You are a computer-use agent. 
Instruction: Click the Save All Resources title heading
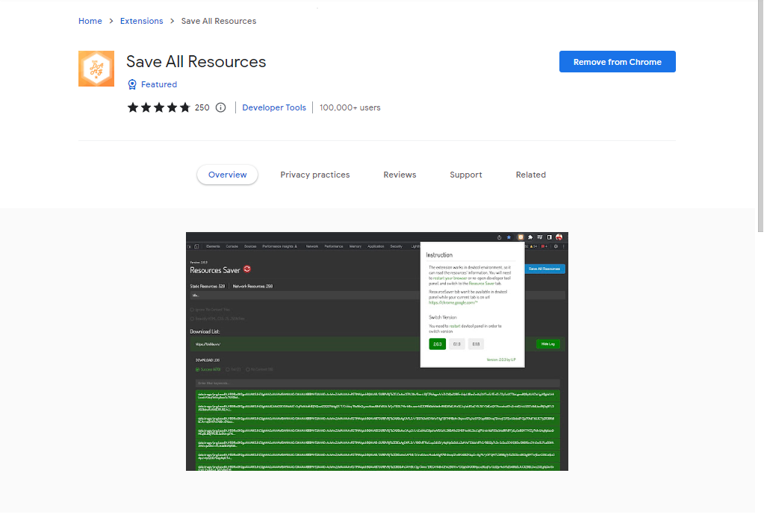coord(196,62)
